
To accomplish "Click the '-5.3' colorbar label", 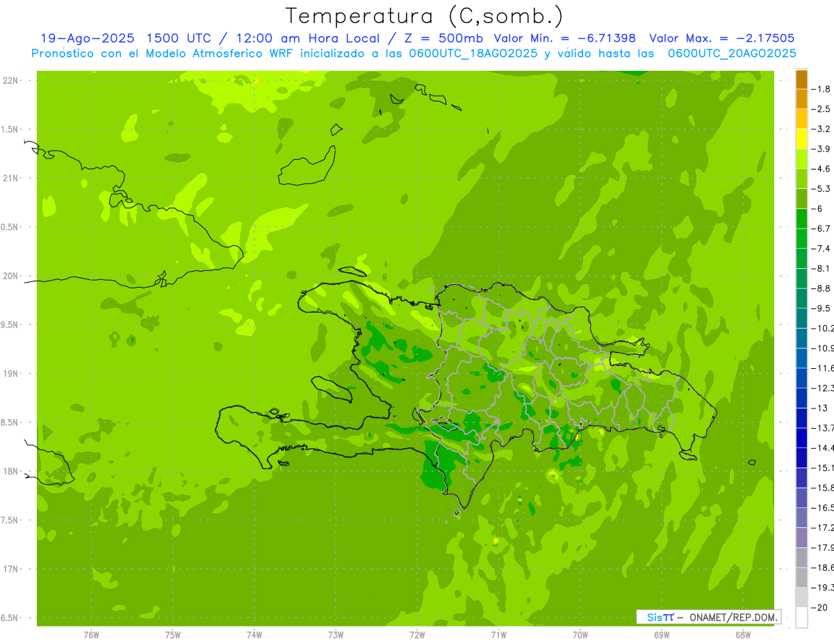I will 821,189.
